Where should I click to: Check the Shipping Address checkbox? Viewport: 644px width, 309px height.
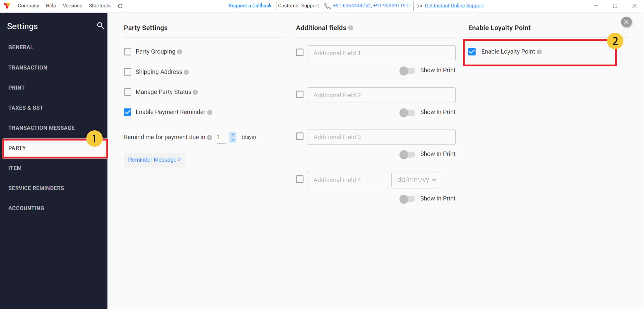click(128, 72)
